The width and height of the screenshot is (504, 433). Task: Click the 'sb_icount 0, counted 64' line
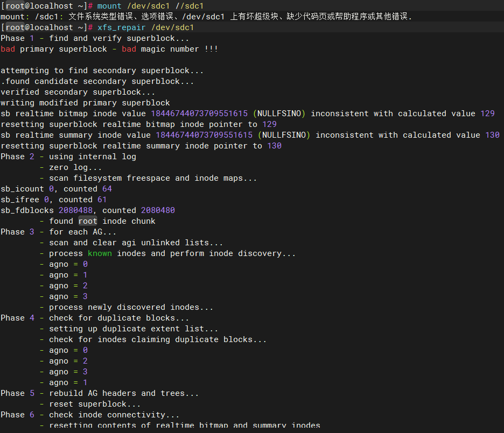pos(56,189)
